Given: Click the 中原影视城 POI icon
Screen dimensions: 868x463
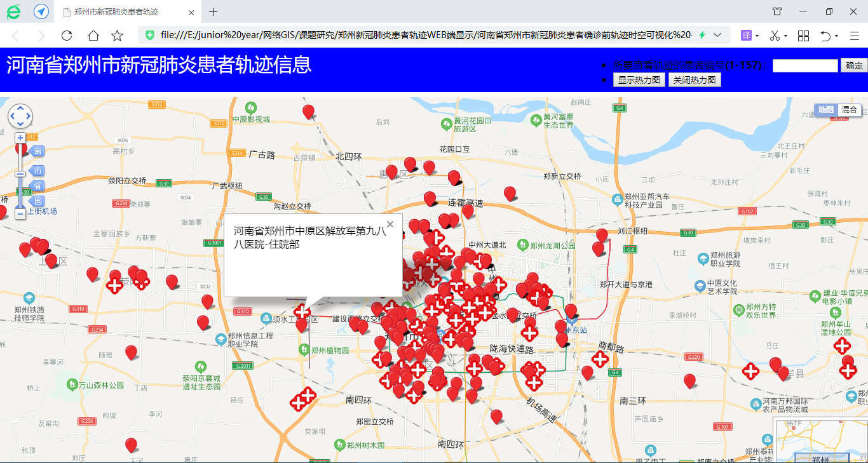Looking at the screenshot, I should [252, 107].
